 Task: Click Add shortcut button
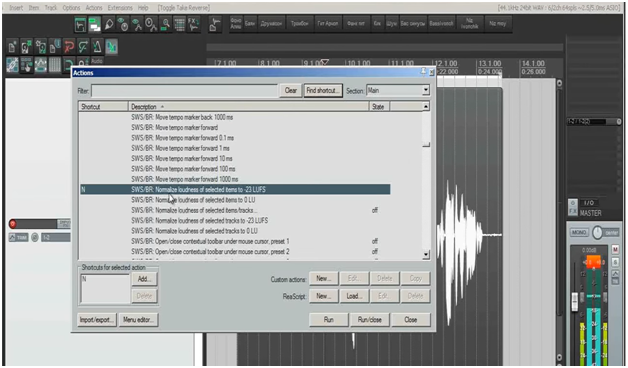tap(144, 279)
